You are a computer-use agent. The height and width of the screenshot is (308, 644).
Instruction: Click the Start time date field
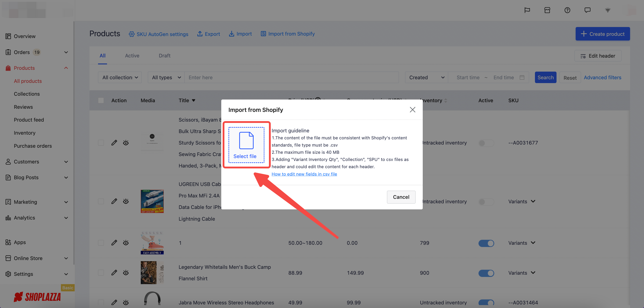[468, 77]
